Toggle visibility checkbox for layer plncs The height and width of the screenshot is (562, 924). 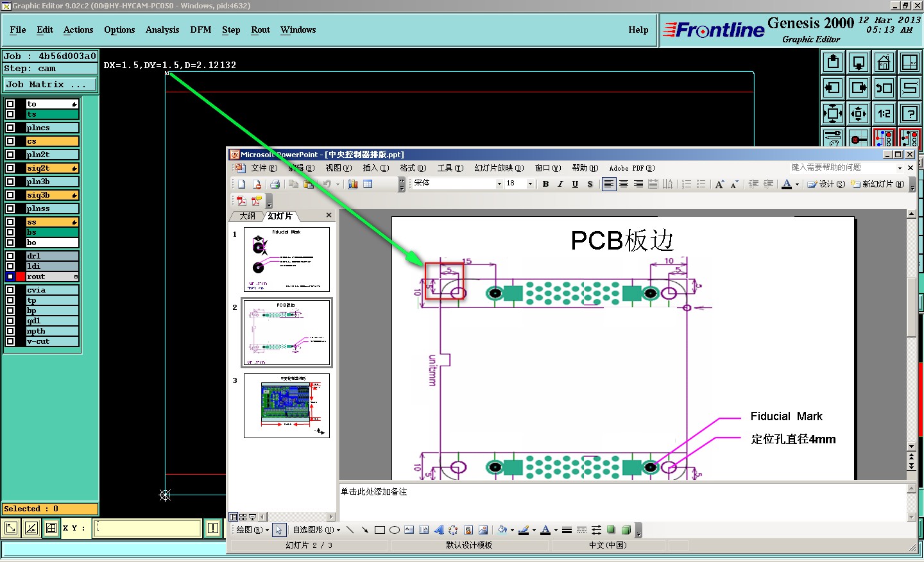click(x=10, y=128)
